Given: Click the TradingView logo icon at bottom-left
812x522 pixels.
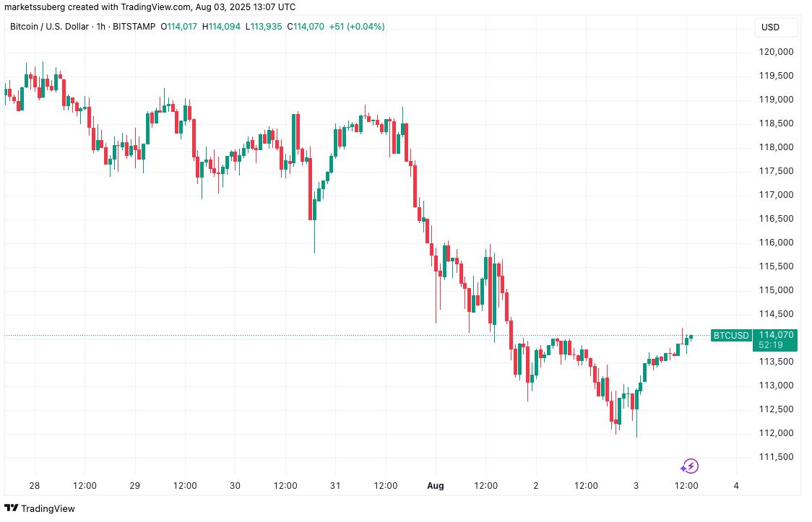Looking at the screenshot, I should pos(11,508).
